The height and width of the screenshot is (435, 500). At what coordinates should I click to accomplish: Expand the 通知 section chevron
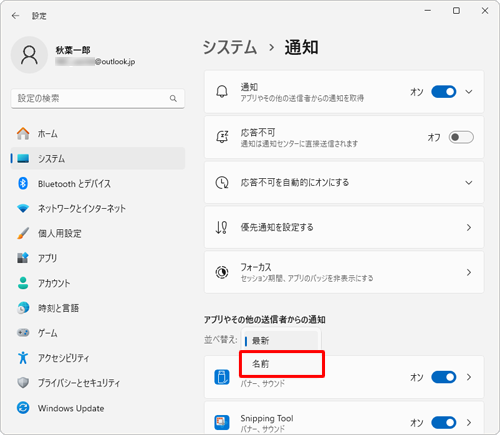pyautogui.click(x=469, y=92)
